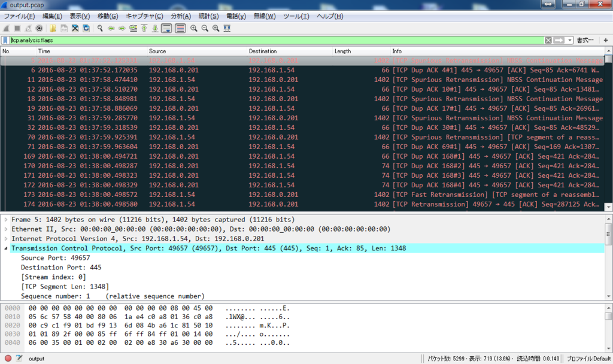Click resize columns toolbar icon
Viewport: 613px width, 364px height.
tap(227, 28)
